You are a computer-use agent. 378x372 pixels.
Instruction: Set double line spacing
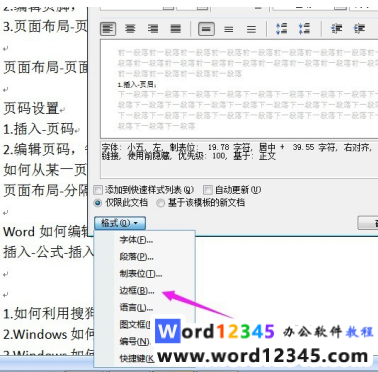251,29
